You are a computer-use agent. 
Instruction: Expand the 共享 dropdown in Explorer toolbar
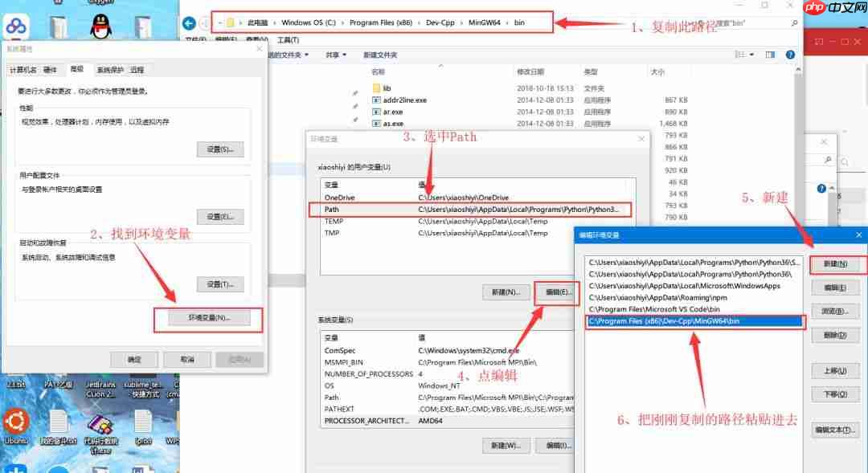point(336,55)
